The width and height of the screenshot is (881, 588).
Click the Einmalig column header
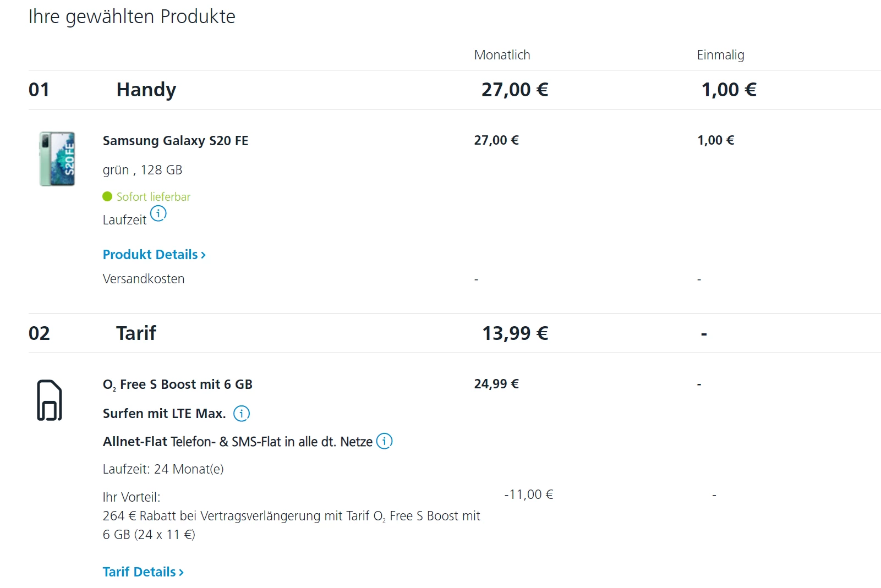(720, 55)
